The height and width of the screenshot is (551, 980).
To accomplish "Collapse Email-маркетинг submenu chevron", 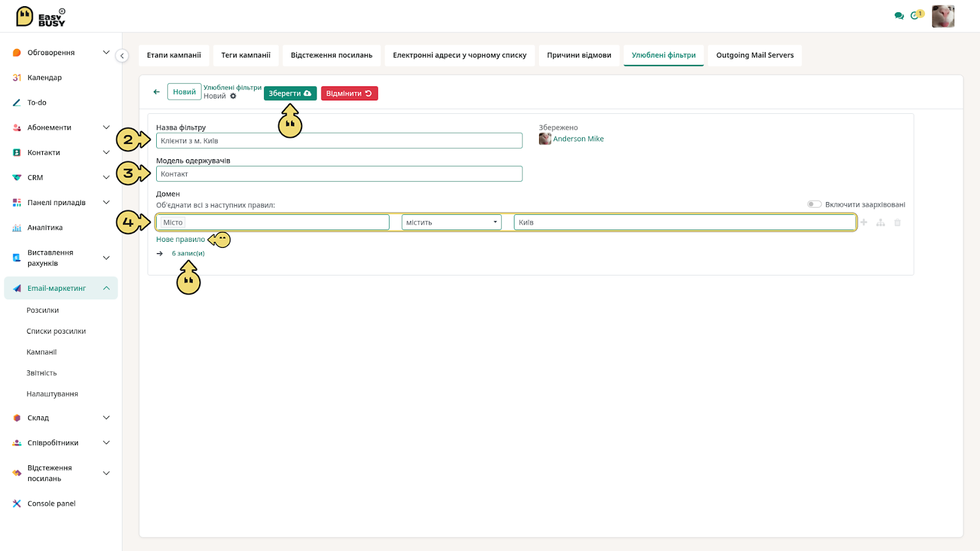I will 106,288.
